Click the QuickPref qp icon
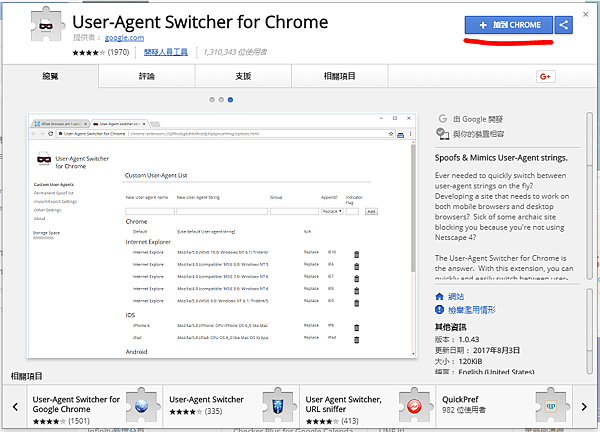The height and width of the screenshot is (432, 600). (551, 406)
